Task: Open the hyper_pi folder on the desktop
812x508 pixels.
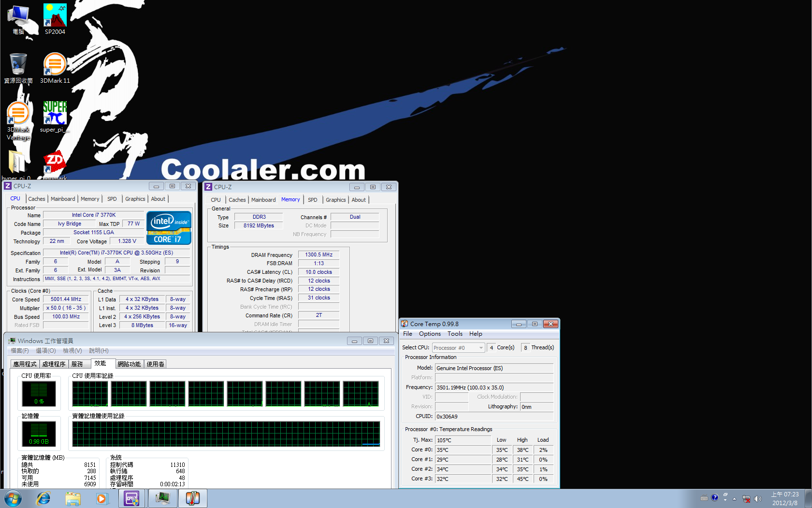Action: [x=16, y=164]
